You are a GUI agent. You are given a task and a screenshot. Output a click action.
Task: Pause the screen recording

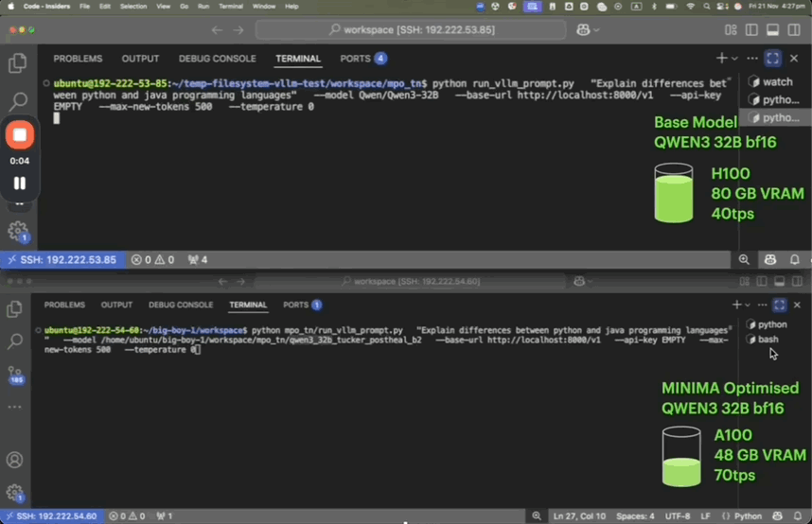tap(20, 183)
